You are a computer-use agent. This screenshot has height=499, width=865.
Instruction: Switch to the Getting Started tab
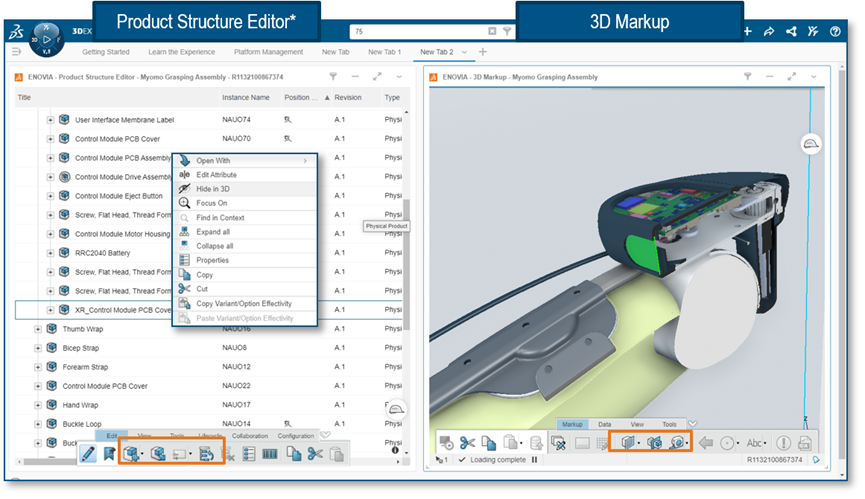106,52
